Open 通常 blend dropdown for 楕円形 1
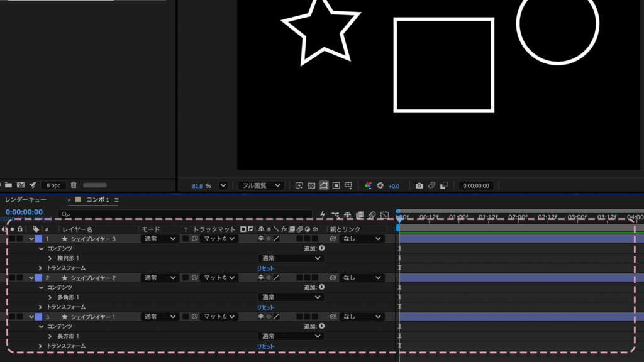 [291, 258]
